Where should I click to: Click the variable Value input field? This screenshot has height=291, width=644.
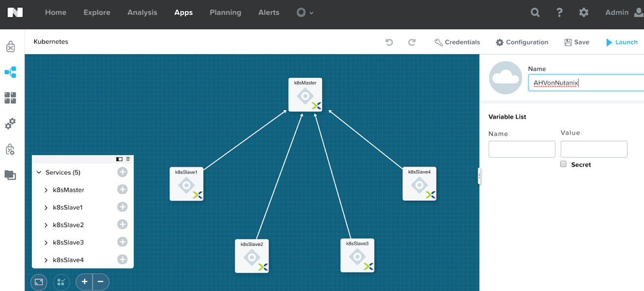594,149
